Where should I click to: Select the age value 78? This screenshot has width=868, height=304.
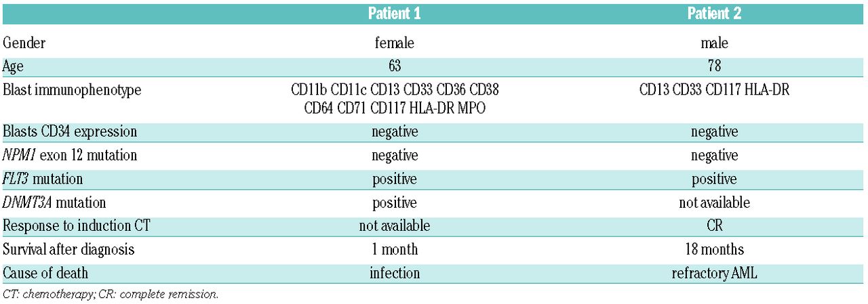coord(713,66)
